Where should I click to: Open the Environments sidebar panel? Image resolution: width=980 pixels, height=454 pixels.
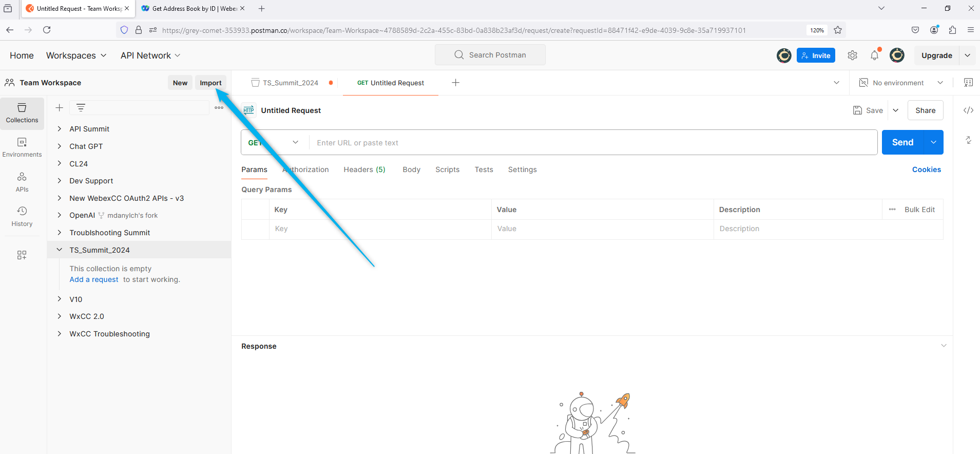(x=22, y=147)
